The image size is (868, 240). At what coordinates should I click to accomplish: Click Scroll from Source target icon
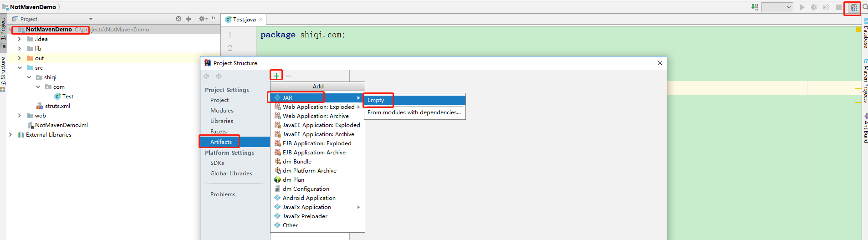click(179, 19)
